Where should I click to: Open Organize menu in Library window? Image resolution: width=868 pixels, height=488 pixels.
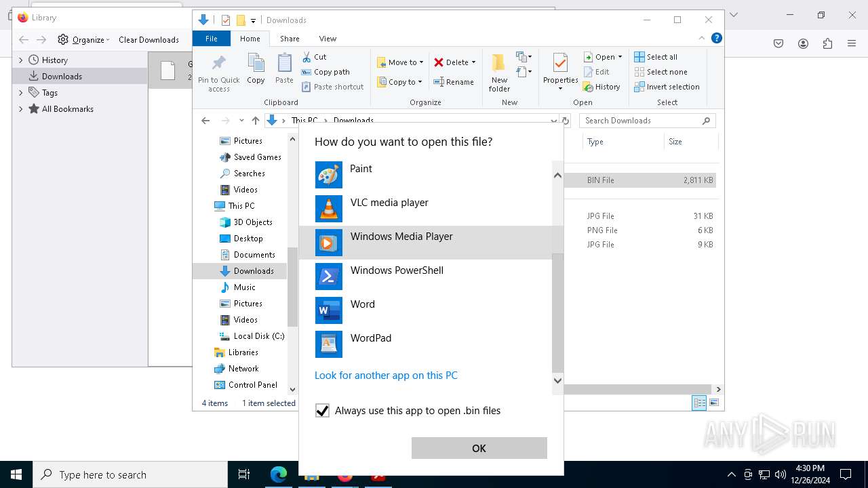tap(83, 40)
